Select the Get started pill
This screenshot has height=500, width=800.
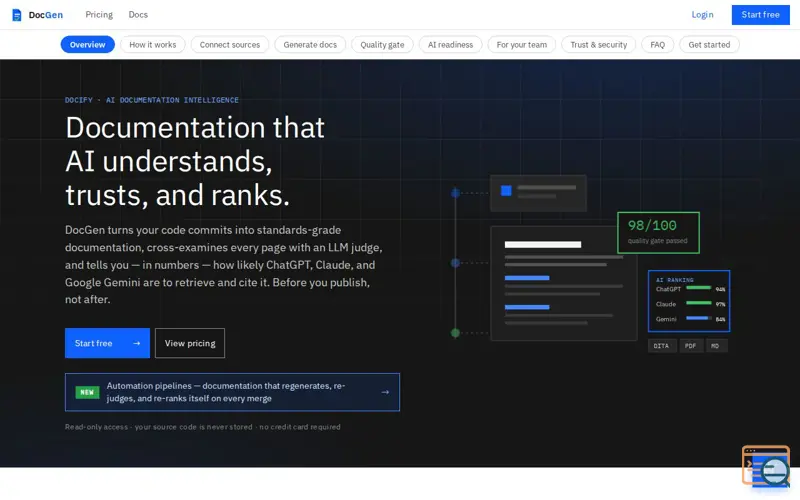tap(709, 44)
